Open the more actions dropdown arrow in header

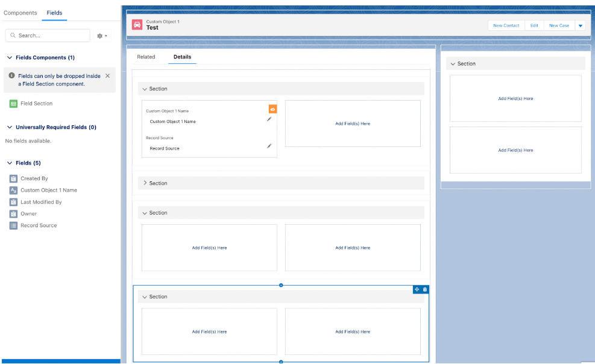580,25
